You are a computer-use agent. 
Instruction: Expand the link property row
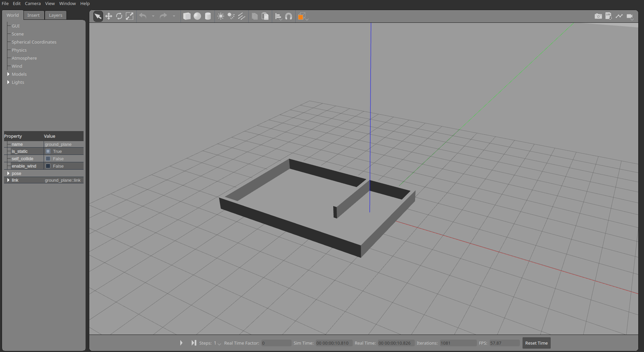coord(8,180)
